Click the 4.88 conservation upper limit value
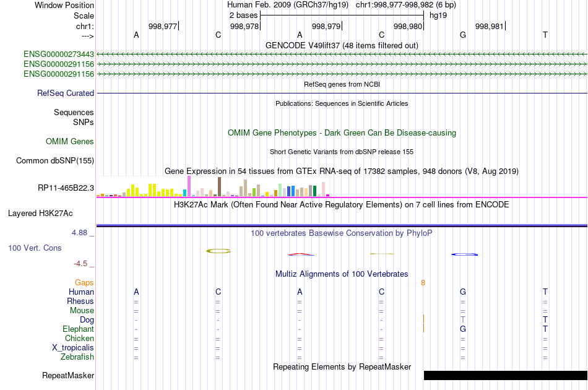Image resolution: width=588 pixels, height=390 pixels. 79,233
